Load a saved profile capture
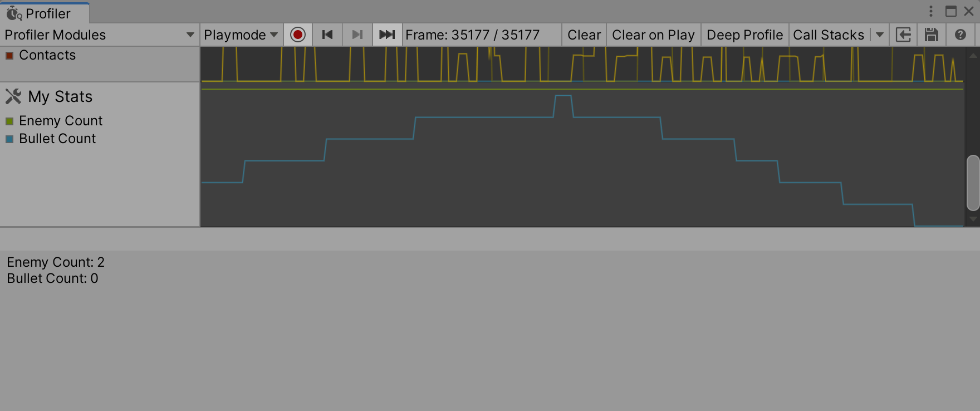Screen dimensions: 980x411 click(903, 34)
